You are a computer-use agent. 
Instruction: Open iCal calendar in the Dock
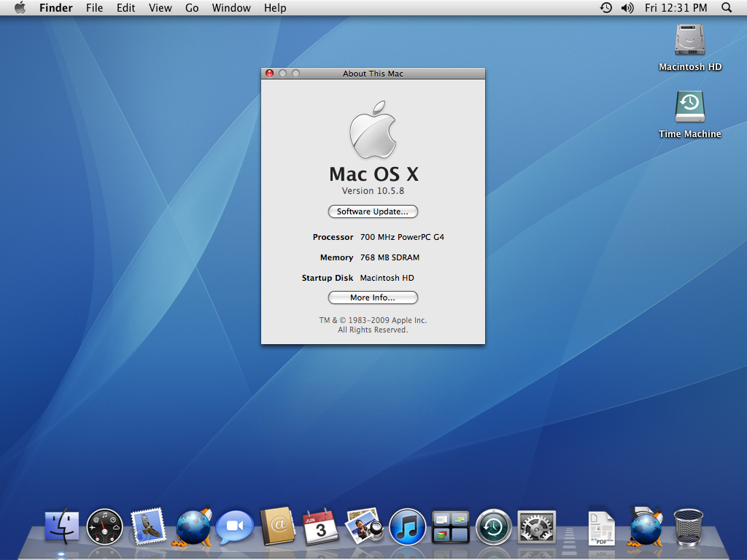coord(320,526)
